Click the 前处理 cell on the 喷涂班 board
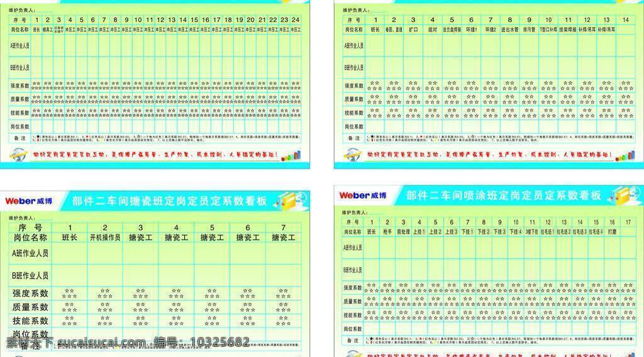This screenshot has width=644, height=357. click(403, 232)
